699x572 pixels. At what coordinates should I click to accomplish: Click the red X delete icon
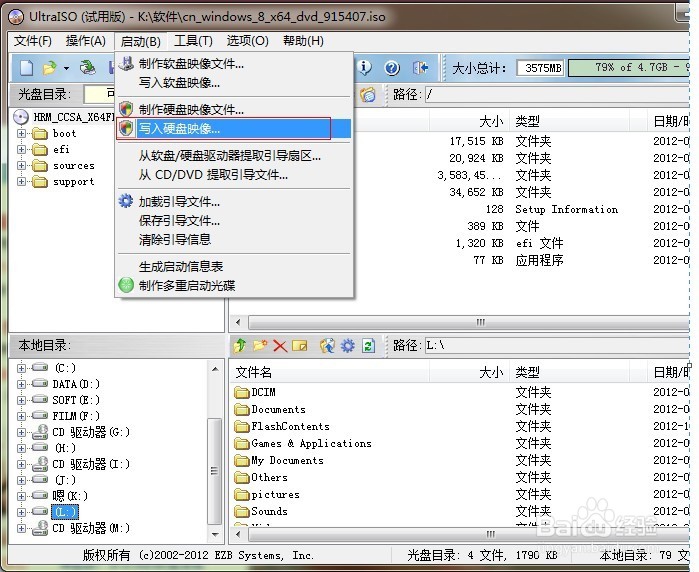point(280,346)
